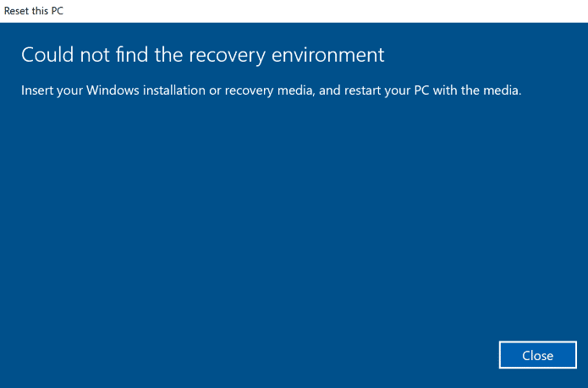
Task: Click the word "find" in the heading
Action: (118, 56)
